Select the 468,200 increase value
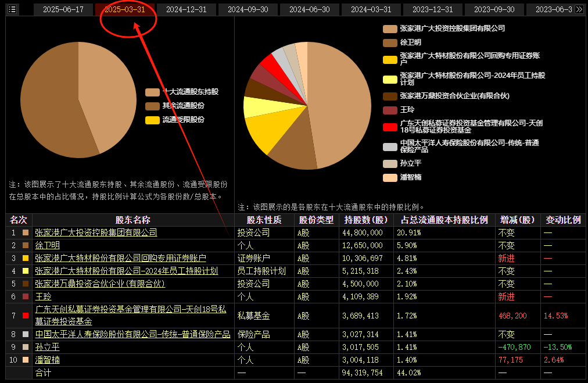 [512, 316]
